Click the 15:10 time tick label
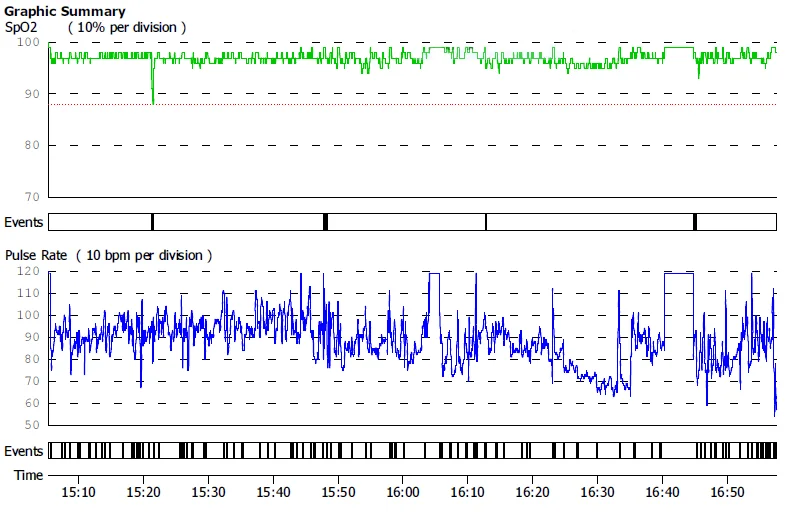Screen dimensions: 796x512 tap(78, 492)
